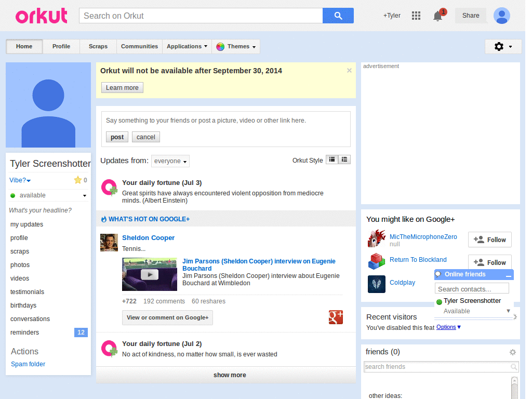Image resolution: width=532 pixels, height=399 pixels.
Task: Open the Profile tab
Action: pos(61,46)
